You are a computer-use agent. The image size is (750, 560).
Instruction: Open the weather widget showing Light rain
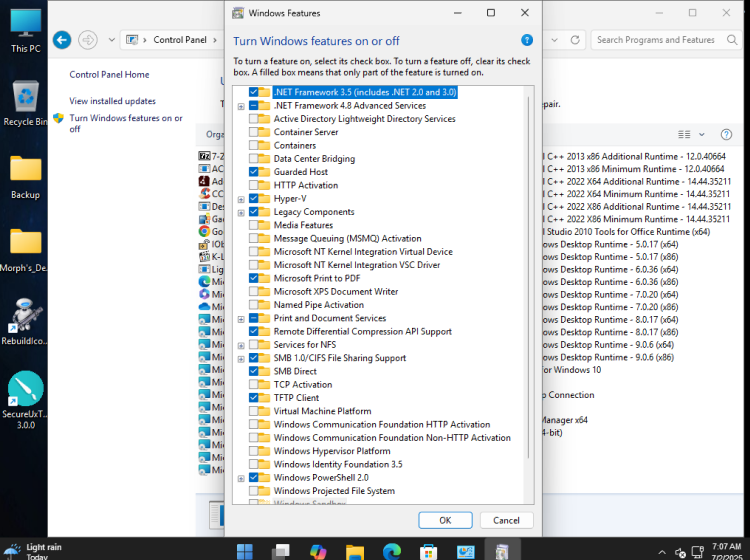click(x=33, y=551)
